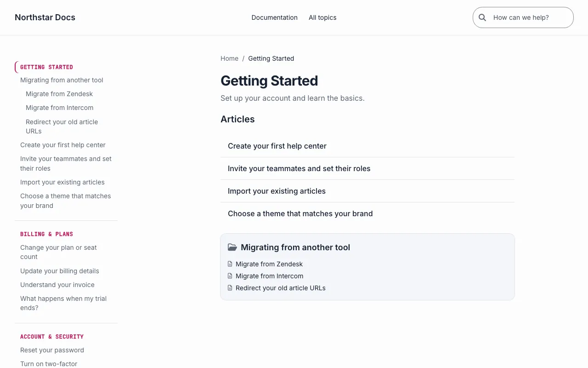Open sidebar link Create your first help center
Image resolution: width=588 pixels, height=368 pixels.
coord(63,145)
